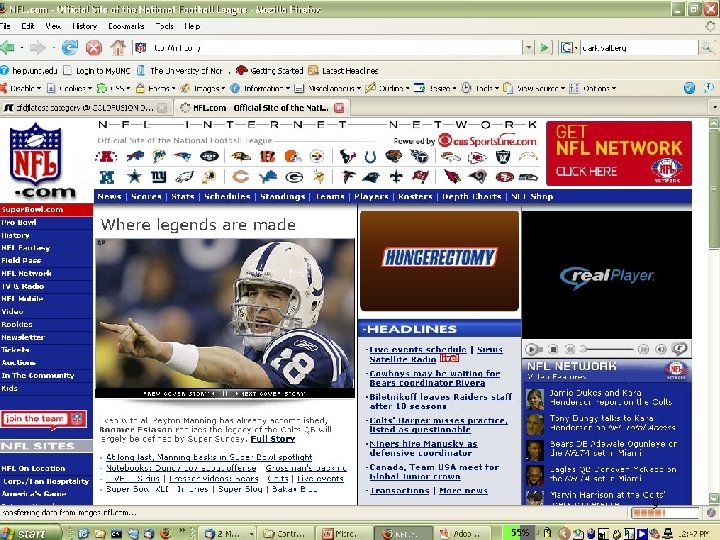Select the Chicago Bears C logo

click(240, 176)
